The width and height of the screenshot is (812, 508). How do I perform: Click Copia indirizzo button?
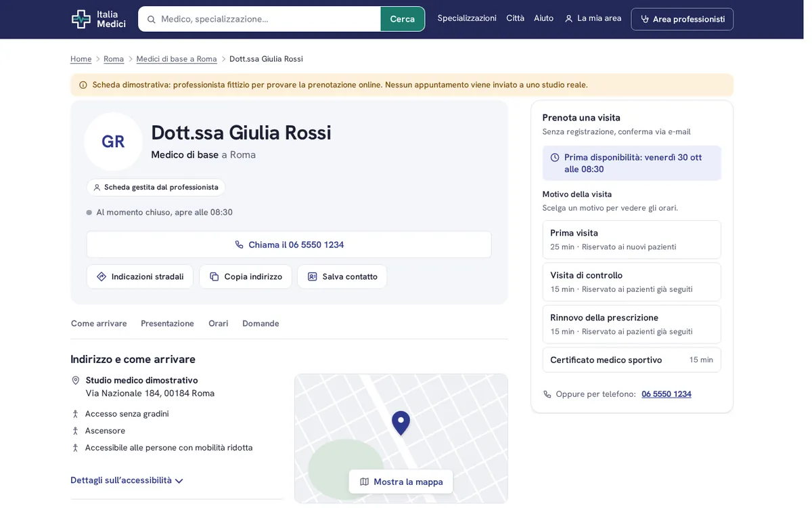pos(246,276)
